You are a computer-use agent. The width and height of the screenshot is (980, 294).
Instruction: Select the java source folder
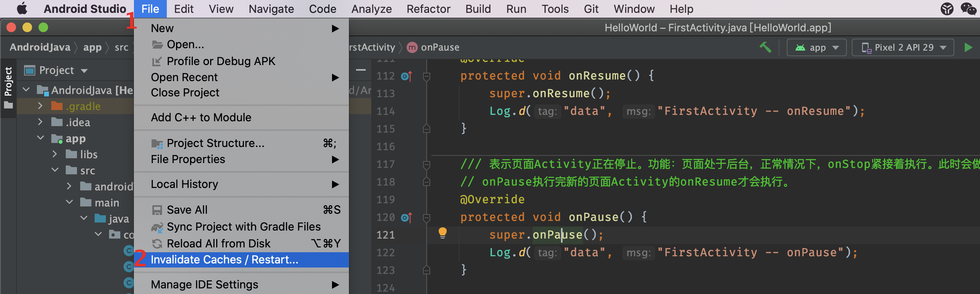coord(112,218)
